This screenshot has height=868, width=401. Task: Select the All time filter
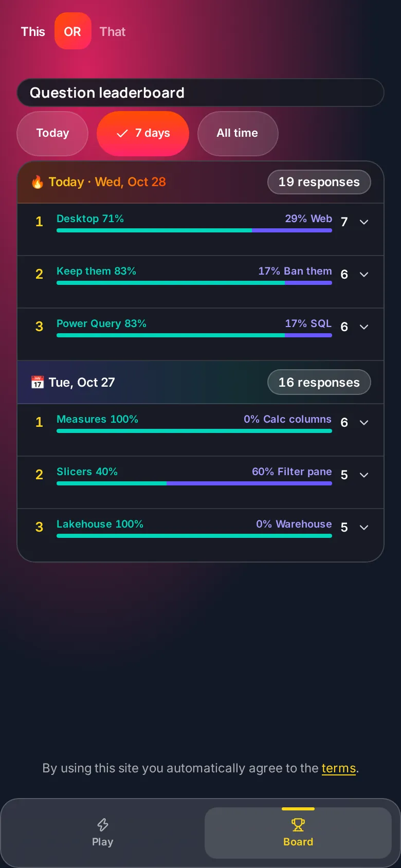238,134
